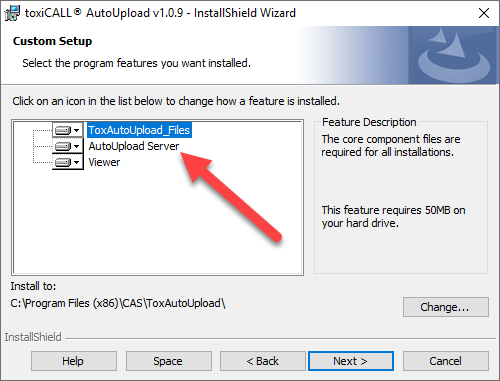This screenshot has width=500, height=381.
Task: Select the ToxAutoUpload_Files feature label
Action: 139,130
